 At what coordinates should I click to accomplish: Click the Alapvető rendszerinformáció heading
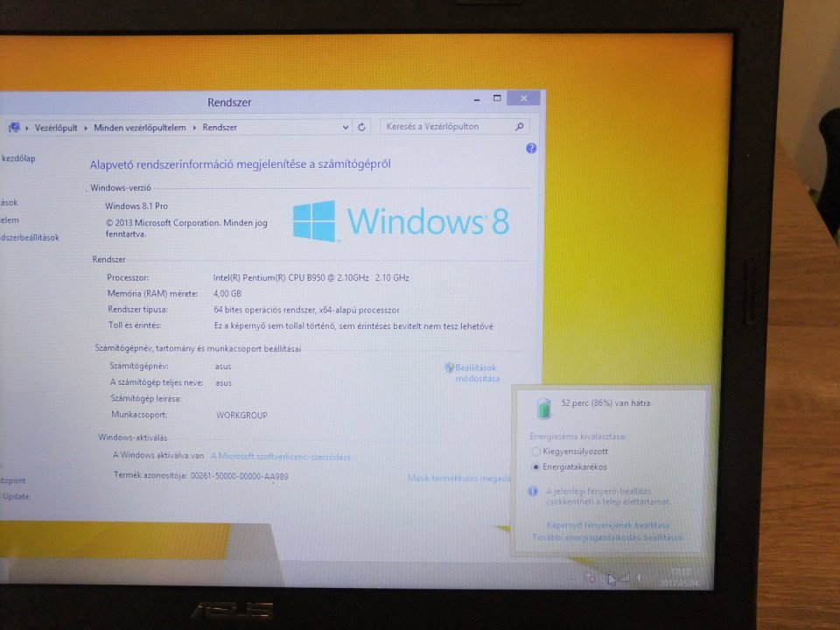pos(240,164)
